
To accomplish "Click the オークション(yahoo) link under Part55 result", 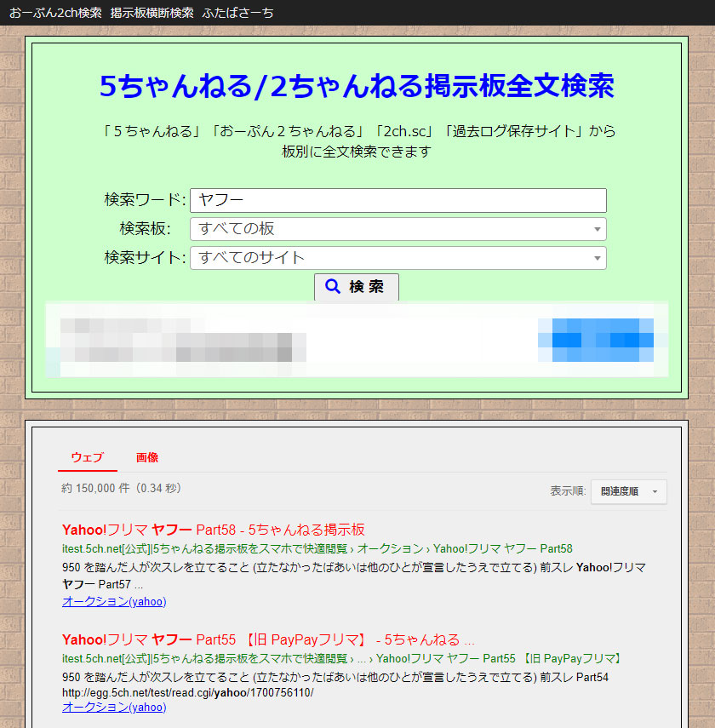I will pos(114,708).
